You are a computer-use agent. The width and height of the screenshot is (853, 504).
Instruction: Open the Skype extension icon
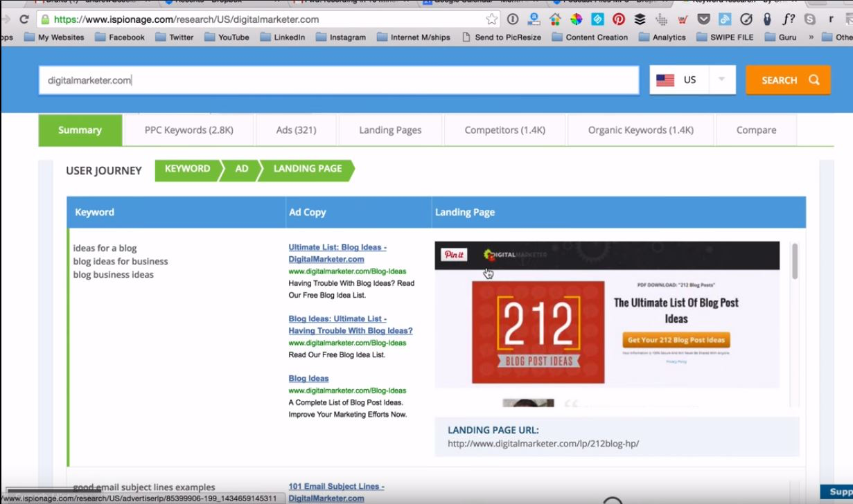810,19
